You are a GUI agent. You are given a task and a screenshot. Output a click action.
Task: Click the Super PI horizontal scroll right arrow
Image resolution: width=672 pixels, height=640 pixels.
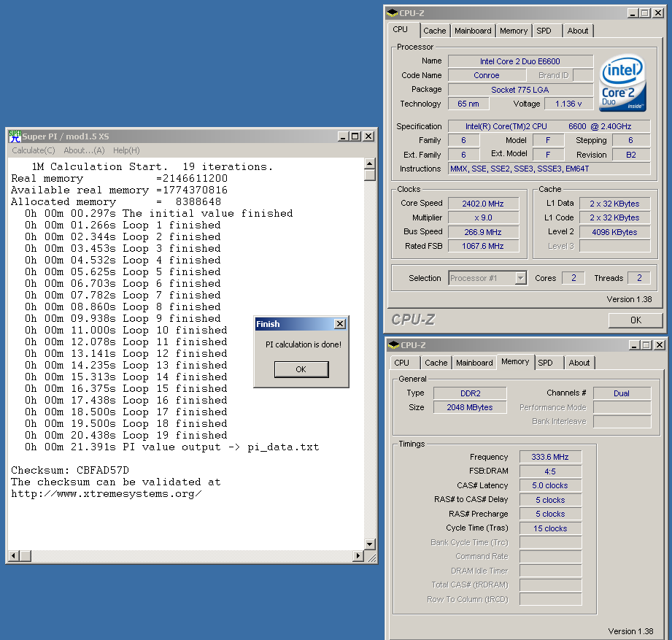pyautogui.click(x=358, y=556)
